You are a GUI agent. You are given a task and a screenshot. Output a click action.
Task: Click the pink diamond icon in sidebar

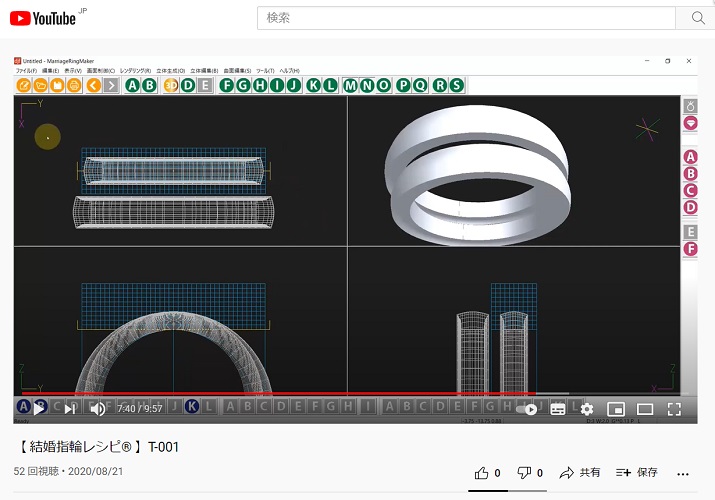click(690, 123)
